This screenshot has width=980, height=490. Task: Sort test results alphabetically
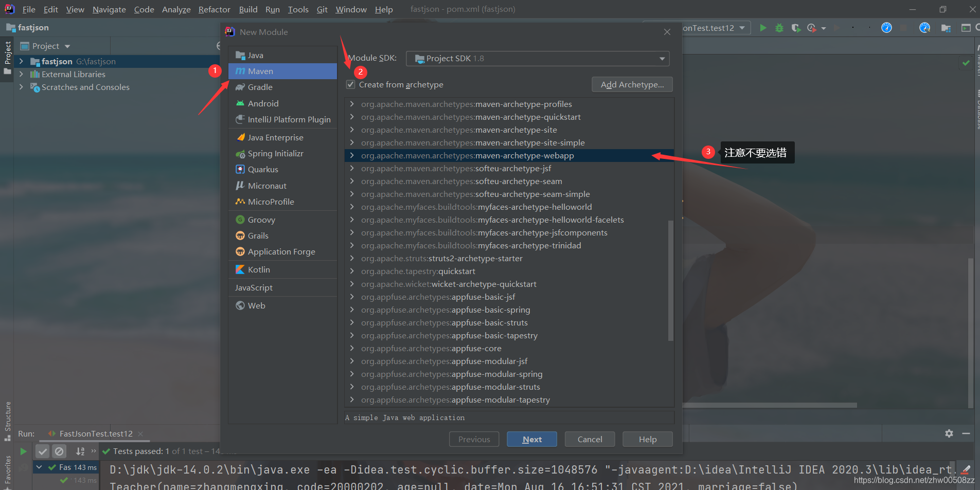(x=80, y=451)
